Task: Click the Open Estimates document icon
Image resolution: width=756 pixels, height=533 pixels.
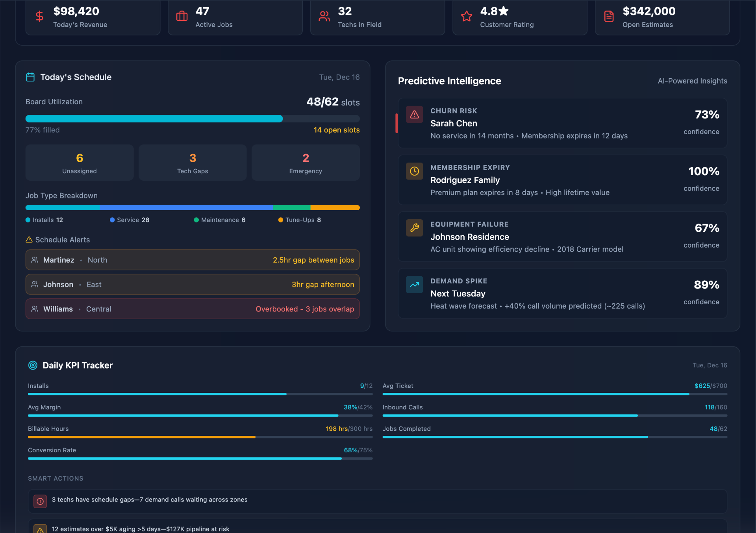Action: [609, 17]
